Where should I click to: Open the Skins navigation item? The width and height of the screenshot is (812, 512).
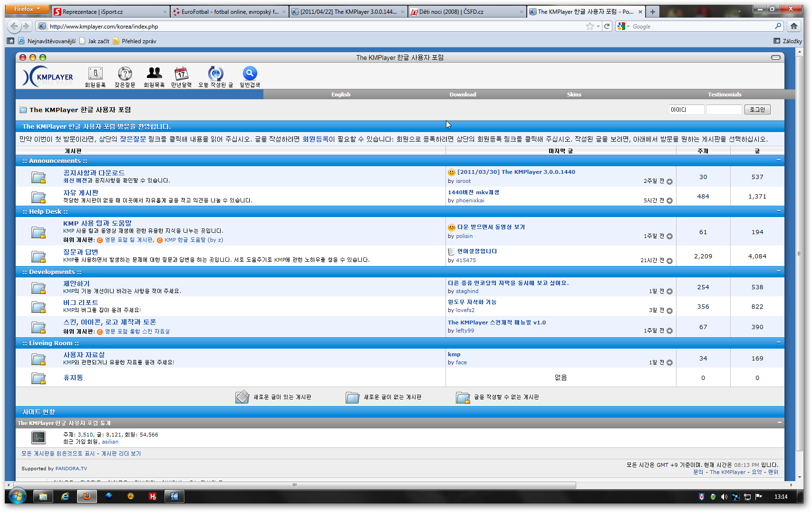tap(574, 95)
